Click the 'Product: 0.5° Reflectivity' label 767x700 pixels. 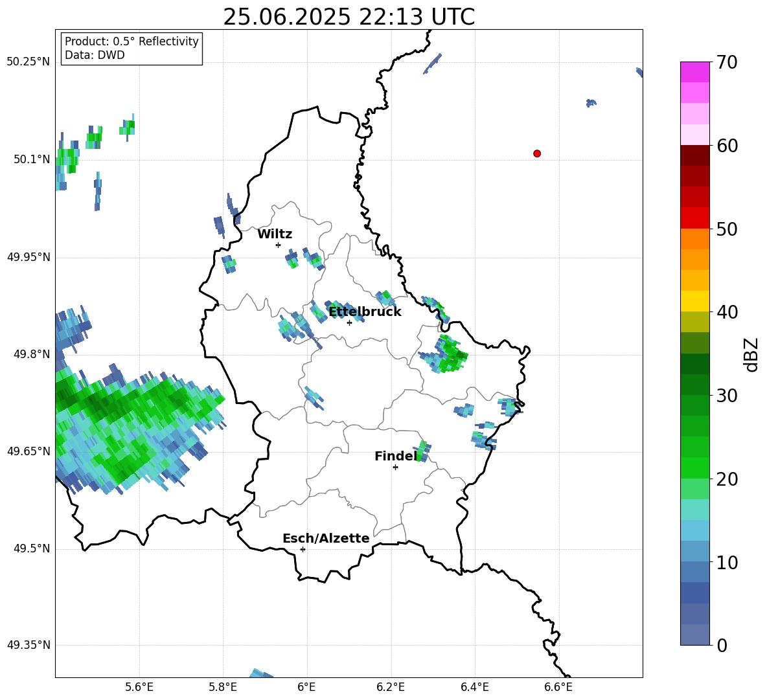coord(132,41)
